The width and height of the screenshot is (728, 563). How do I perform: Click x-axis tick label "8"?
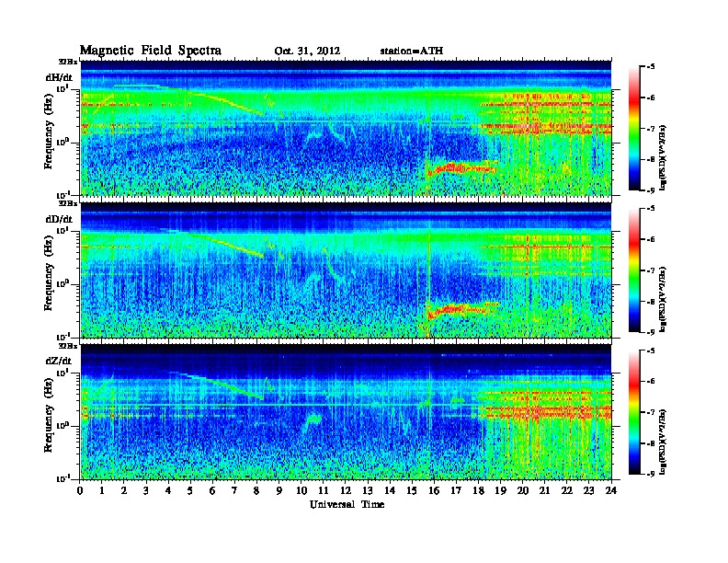pyautogui.click(x=256, y=490)
